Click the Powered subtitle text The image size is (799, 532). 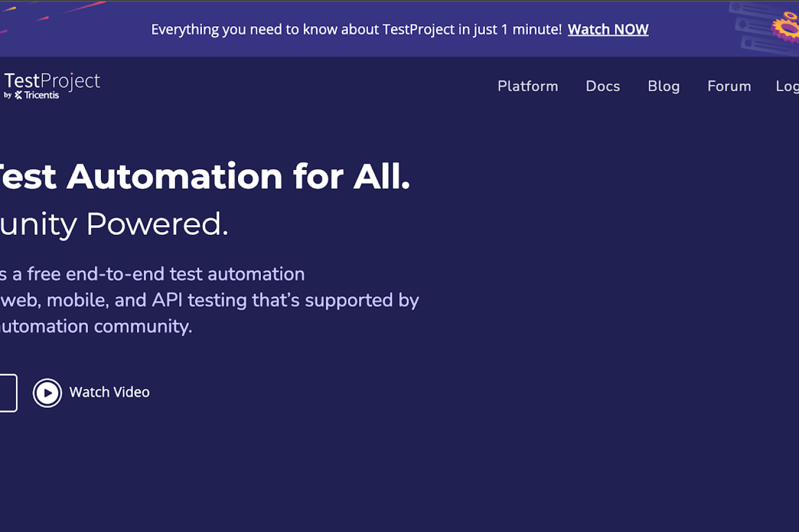[x=114, y=224]
